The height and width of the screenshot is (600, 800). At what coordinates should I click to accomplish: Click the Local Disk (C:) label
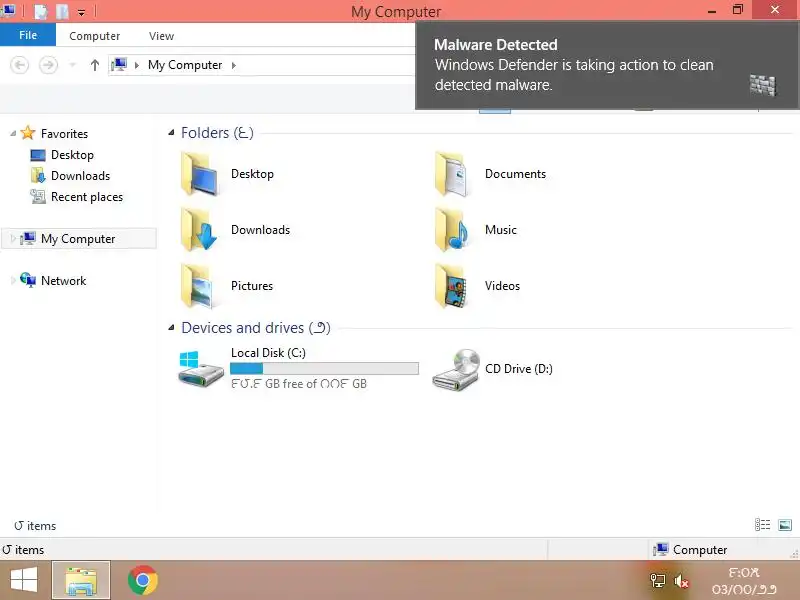[x=268, y=353]
